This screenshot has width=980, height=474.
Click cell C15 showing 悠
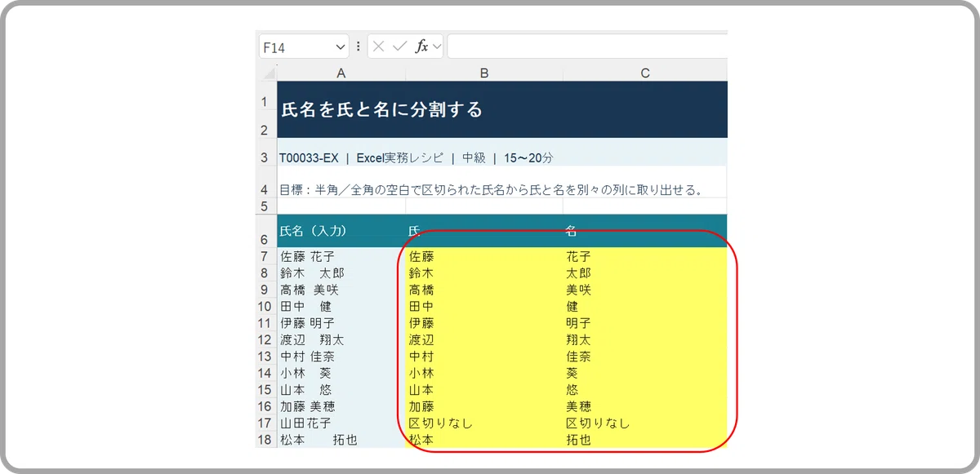pos(645,390)
